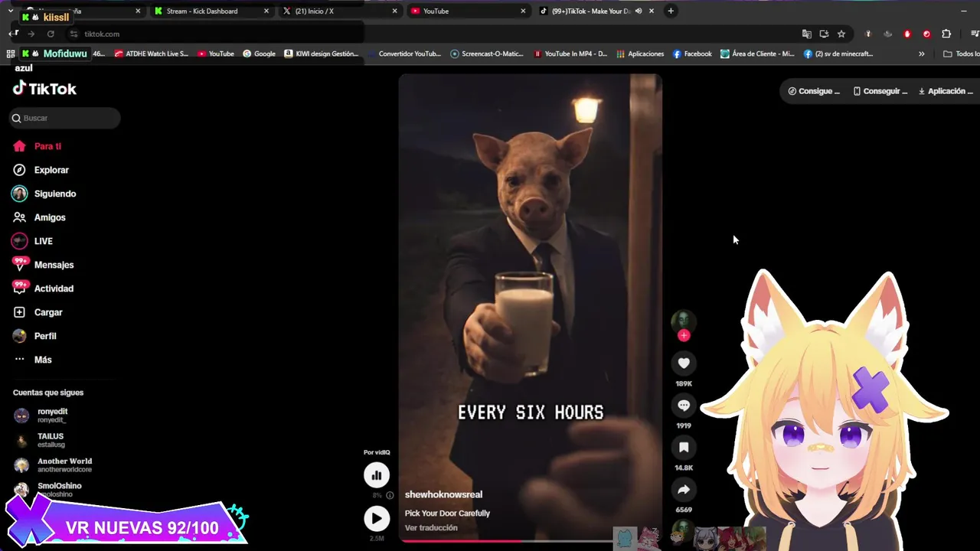Click the vidIQ info icon
This screenshot has width=980, height=551.
pyautogui.click(x=390, y=495)
